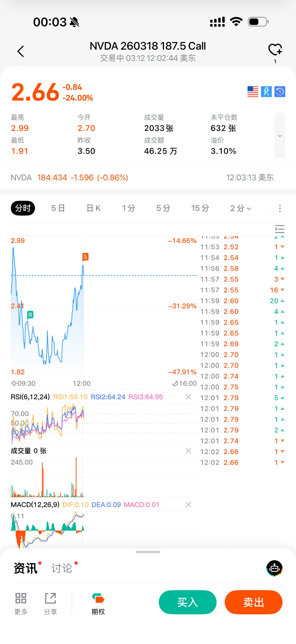Tap the blue clock history icon
Screen dimensions: 296x644
pyautogui.click(x=280, y=92)
